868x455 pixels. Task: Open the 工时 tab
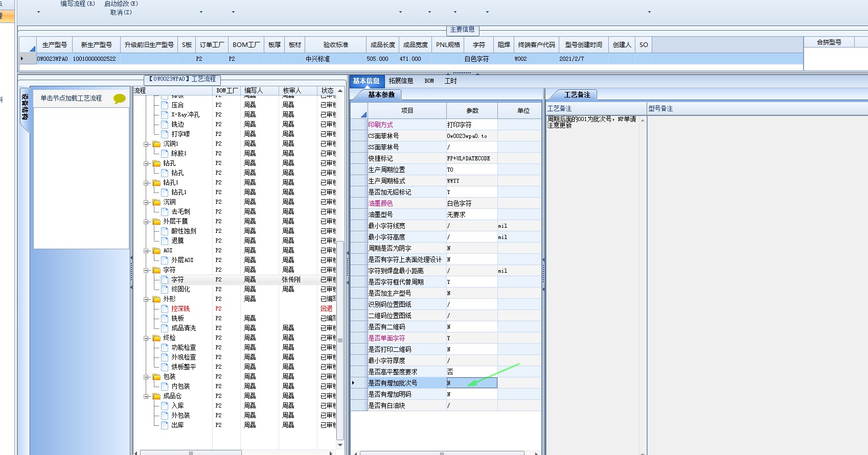coord(451,81)
